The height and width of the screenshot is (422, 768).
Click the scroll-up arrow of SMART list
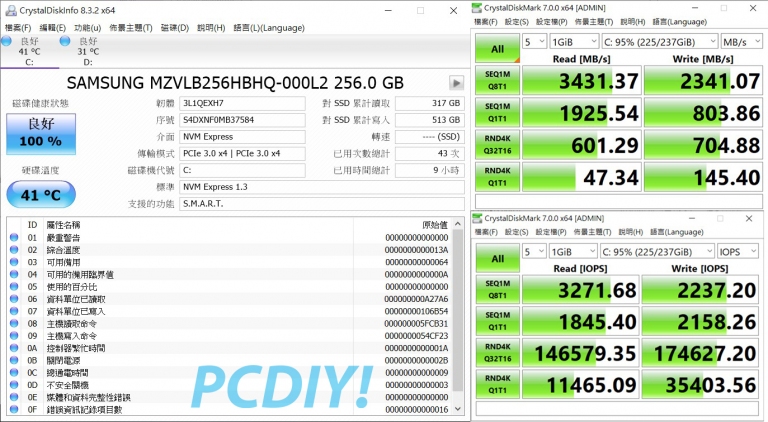[458, 224]
